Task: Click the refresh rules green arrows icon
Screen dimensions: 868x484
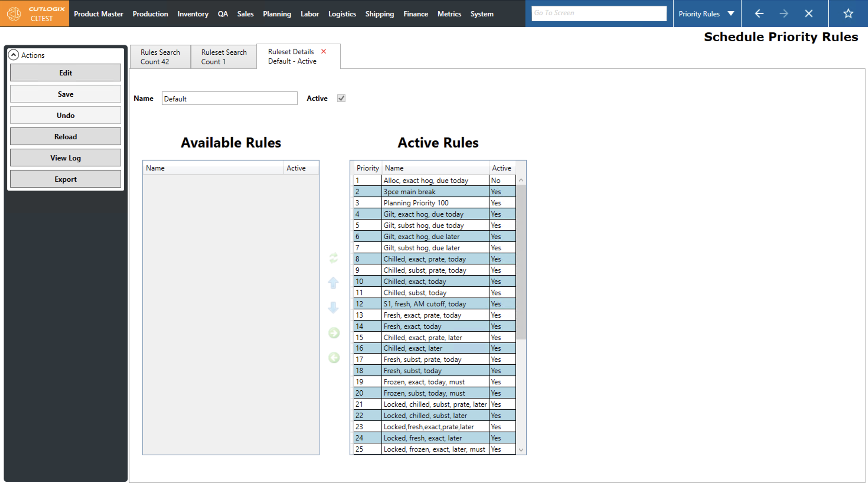Action: pyautogui.click(x=333, y=258)
